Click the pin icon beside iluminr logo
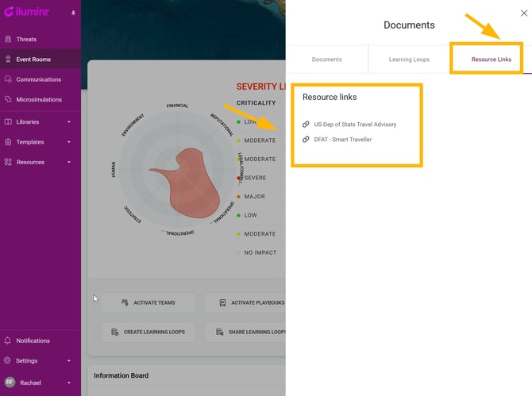 pyautogui.click(x=74, y=13)
